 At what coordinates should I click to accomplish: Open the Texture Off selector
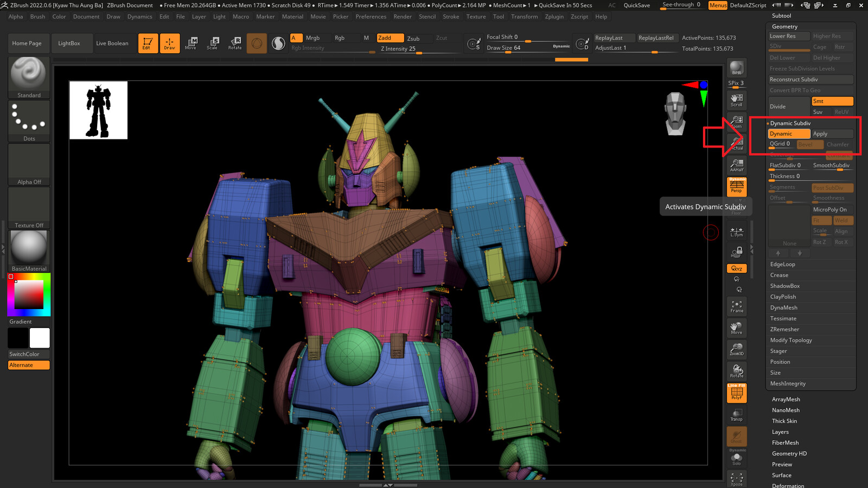point(29,208)
